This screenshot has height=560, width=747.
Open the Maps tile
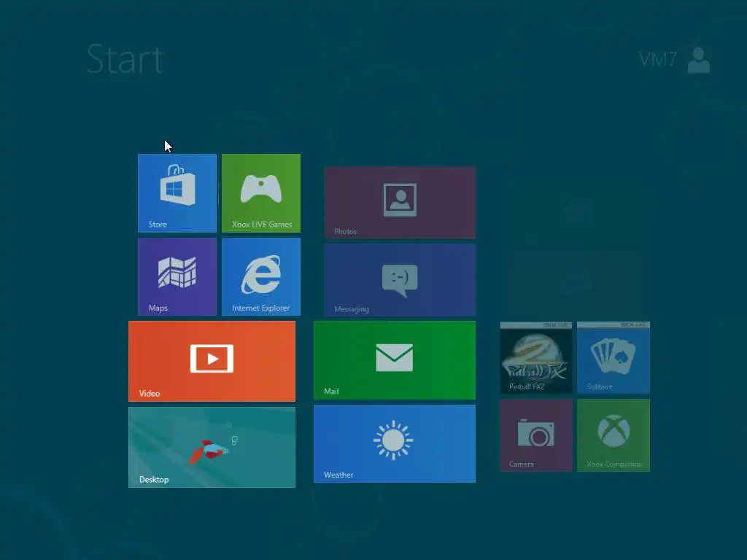pyautogui.click(x=177, y=276)
